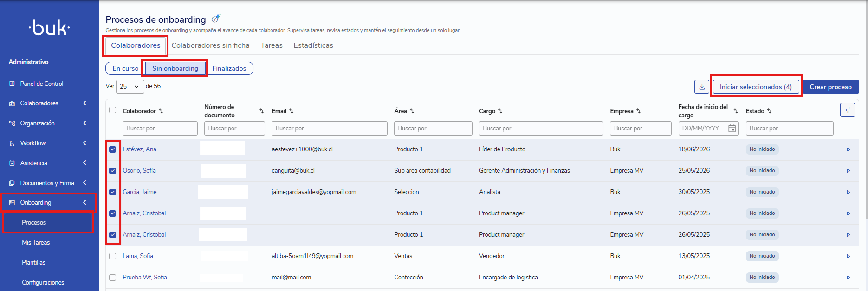The height and width of the screenshot is (291, 868).
Task: Open the calendar icon in date filter
Action: [x=732, y=129]
